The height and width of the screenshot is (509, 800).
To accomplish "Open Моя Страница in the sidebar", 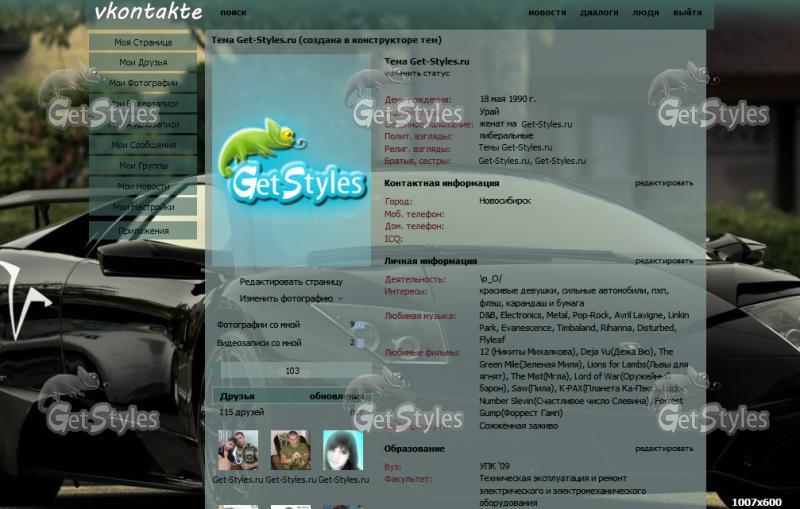I will pyautogui.click(x=143, y=42).
